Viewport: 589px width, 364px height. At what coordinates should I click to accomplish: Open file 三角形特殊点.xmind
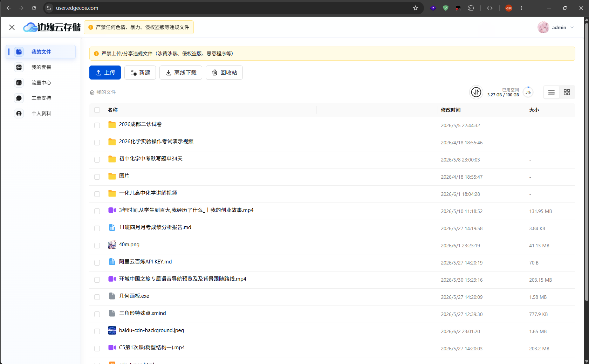coord(143,313)
